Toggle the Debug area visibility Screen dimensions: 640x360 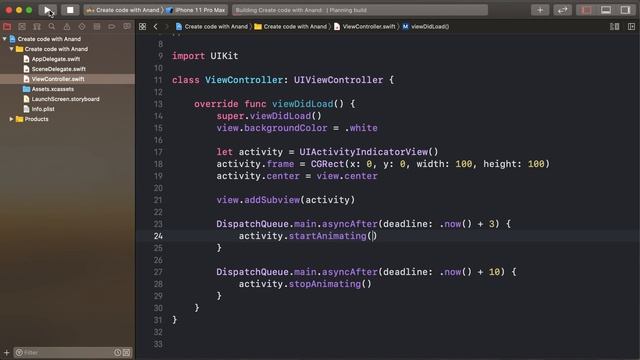click(606, 10)
